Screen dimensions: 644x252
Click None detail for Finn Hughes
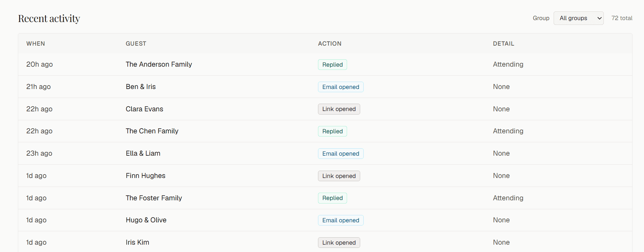click(501, 176)
